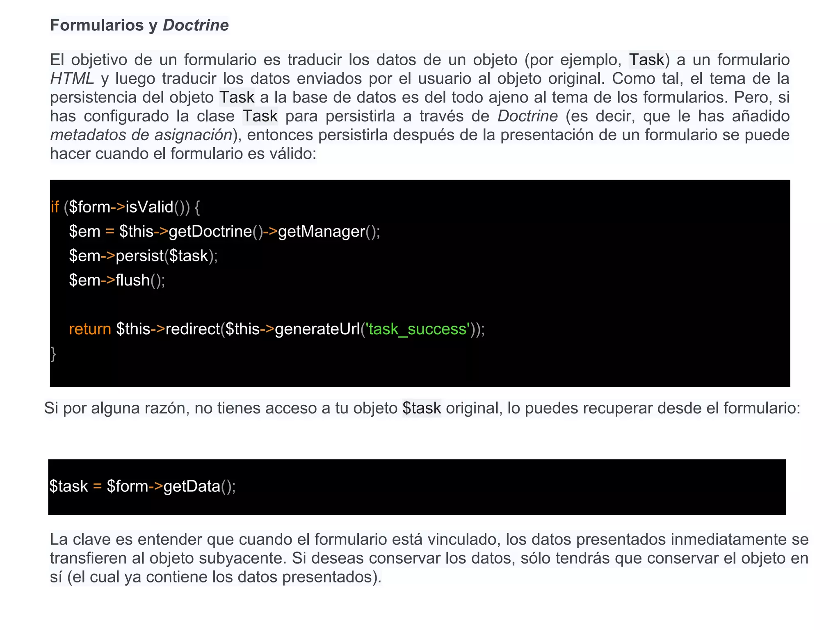Click the sentence 'Si por alguna razón...'
Viewport: 840px width, 630px height.
tap(422, 408)
